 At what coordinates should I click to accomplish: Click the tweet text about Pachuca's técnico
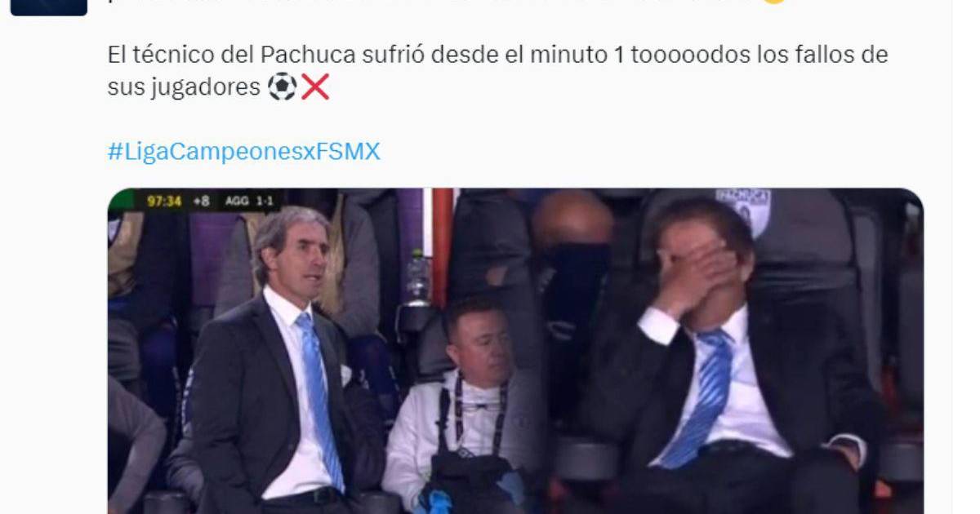pyautogui.click(x=497, y=71)
